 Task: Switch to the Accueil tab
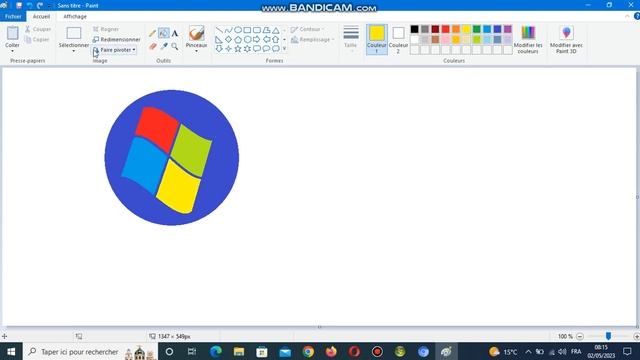point(41,16)
